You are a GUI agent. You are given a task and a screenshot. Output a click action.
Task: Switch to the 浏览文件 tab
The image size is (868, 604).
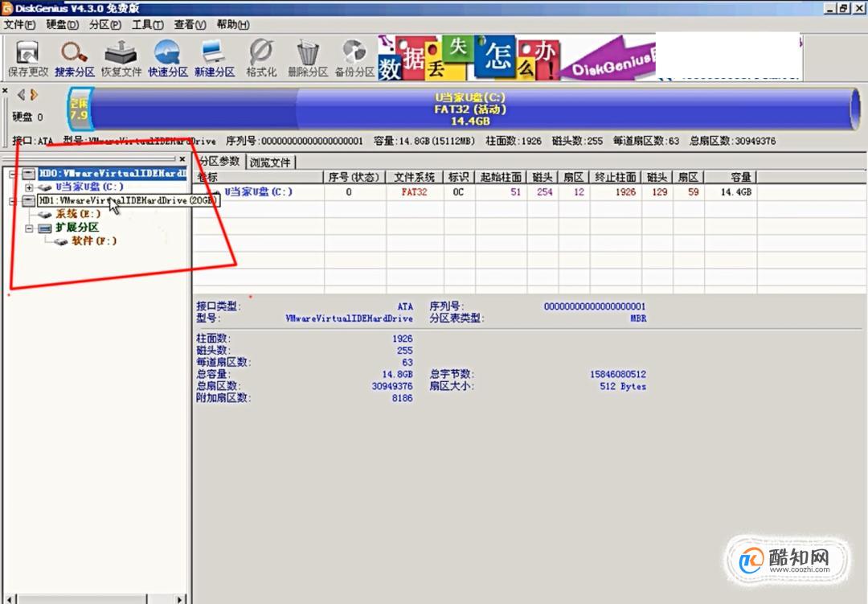(270, 162)
